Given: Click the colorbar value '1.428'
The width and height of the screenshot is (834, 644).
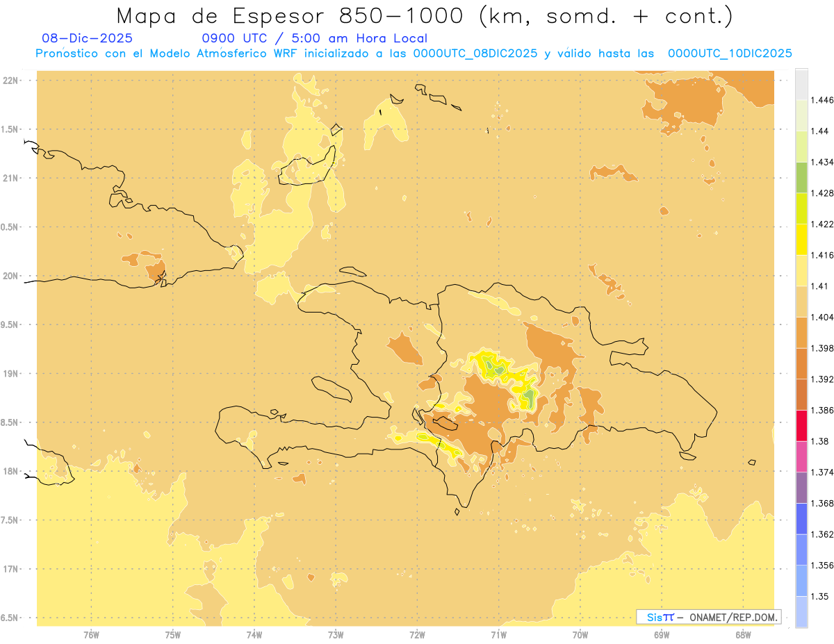Looking at the screenshot, I should point(821,193).
